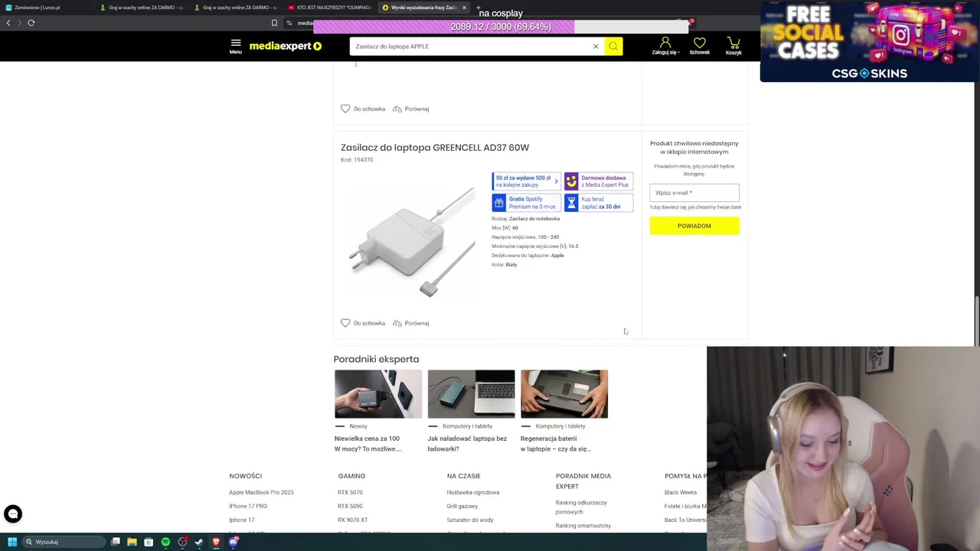Screen dimensions: 980x551
Task: Open the Black Weeks footer link
Action: click(681, 492)
